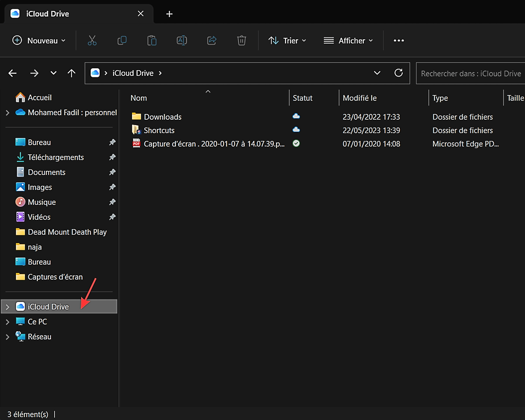The image size is (525, 420).
Task: Open recent locations dropdown chevron
Action: [x=53, y=73]
